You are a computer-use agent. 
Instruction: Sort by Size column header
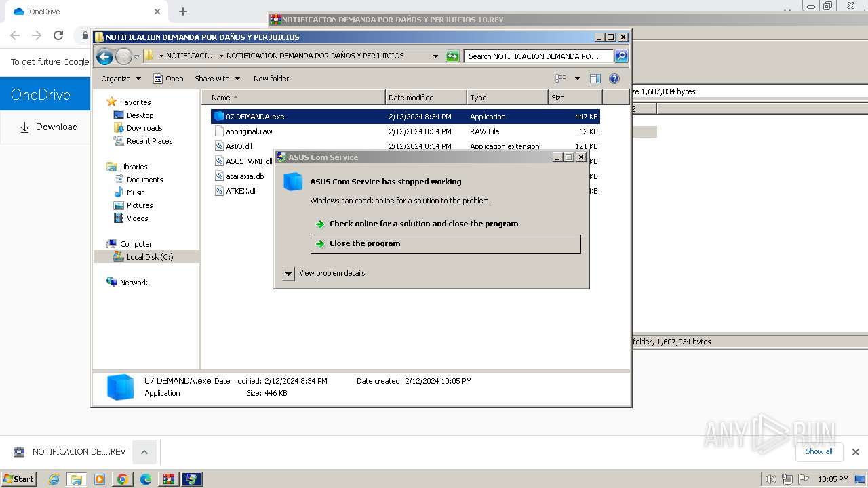point(575,98)
